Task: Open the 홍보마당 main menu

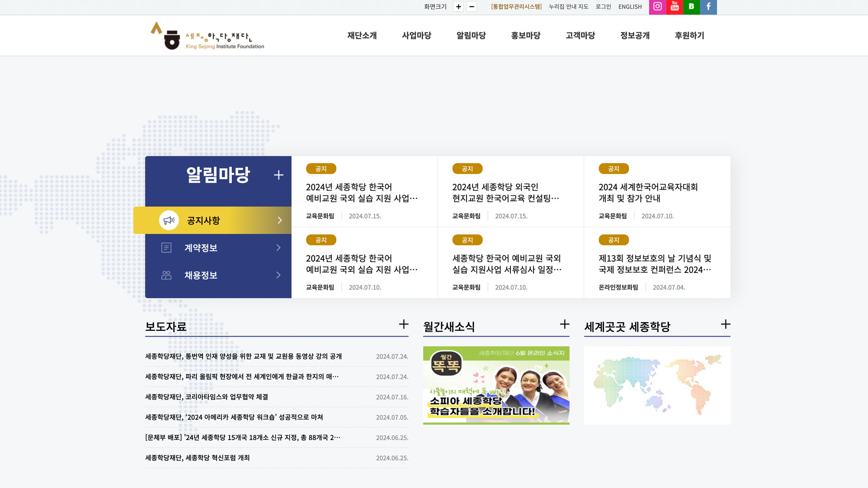Action: point(526,35)
